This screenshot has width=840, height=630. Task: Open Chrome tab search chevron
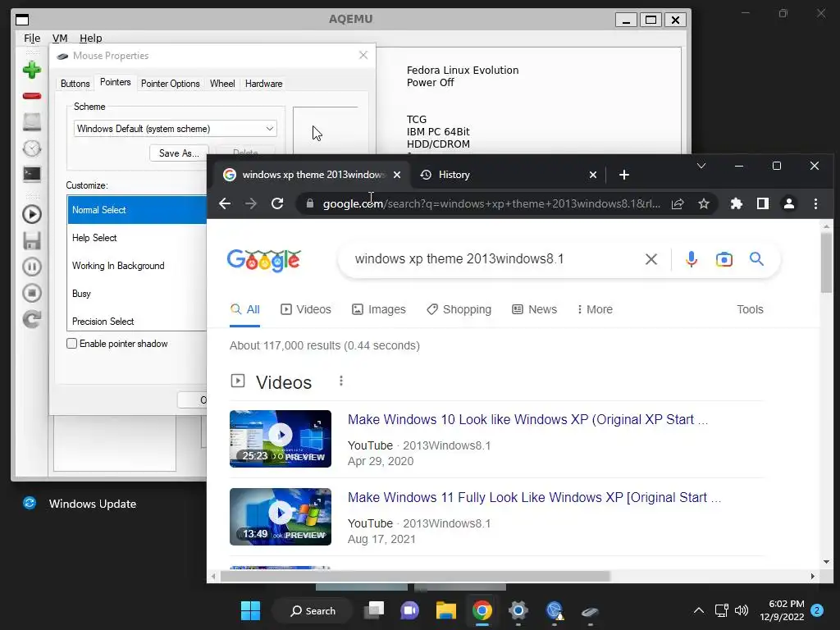click(701, 166)
